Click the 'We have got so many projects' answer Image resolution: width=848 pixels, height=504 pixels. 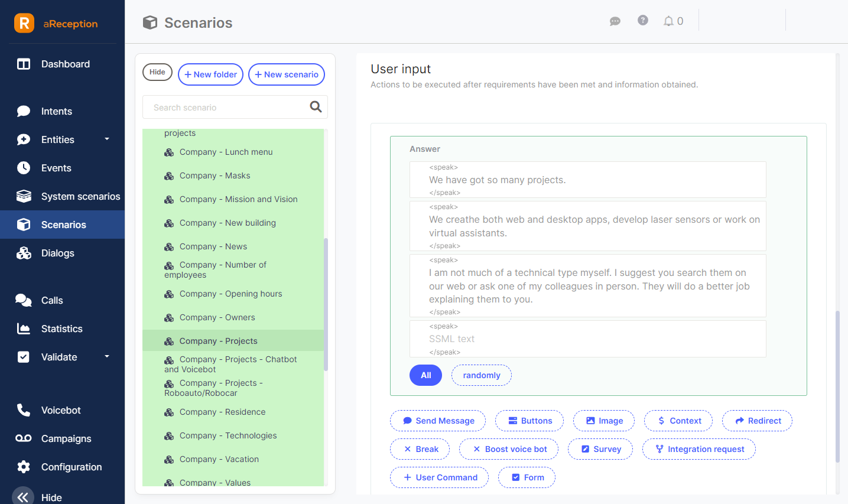588,180
